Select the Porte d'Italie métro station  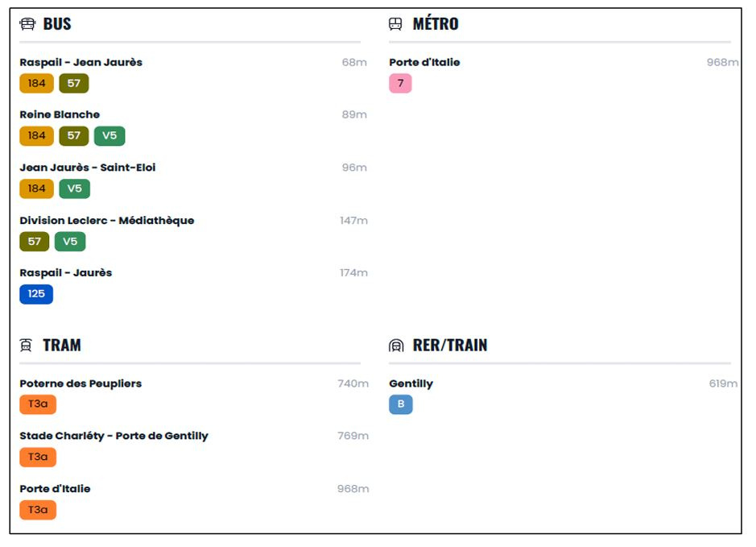424,62
